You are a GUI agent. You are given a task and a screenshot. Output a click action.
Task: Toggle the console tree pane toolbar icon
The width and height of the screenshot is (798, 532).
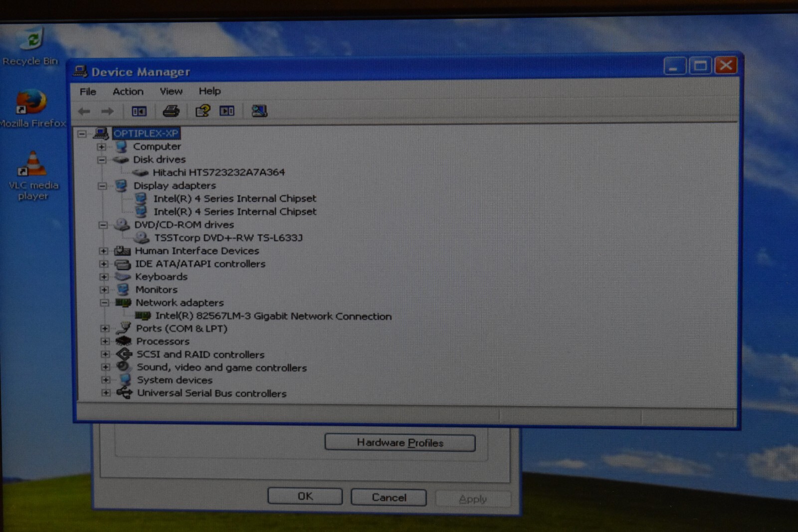(139, 111)
